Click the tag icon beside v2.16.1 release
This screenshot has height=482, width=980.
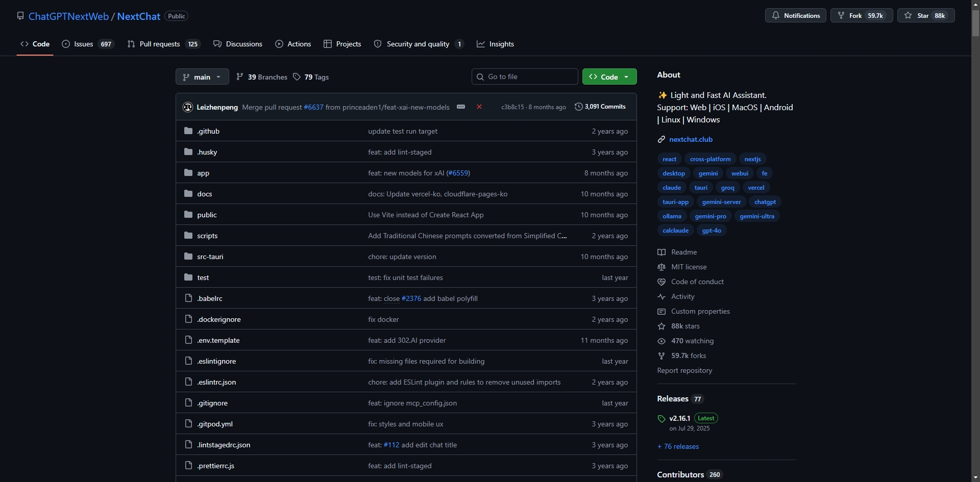(x=661, y=419)
